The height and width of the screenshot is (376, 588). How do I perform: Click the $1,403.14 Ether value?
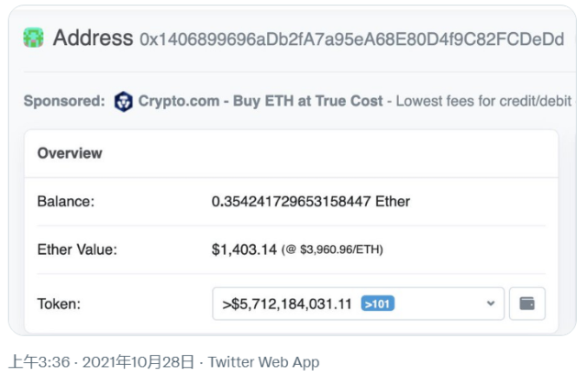pos(244,249)
